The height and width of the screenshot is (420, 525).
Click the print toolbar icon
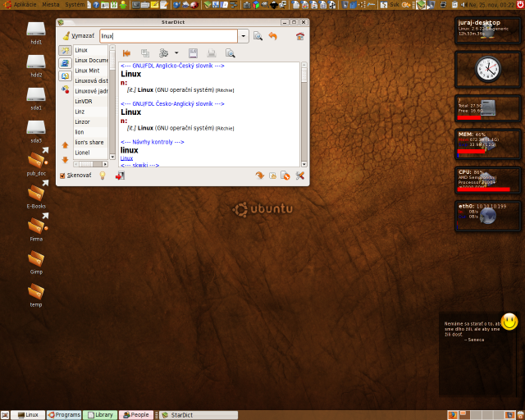point(212,53)
